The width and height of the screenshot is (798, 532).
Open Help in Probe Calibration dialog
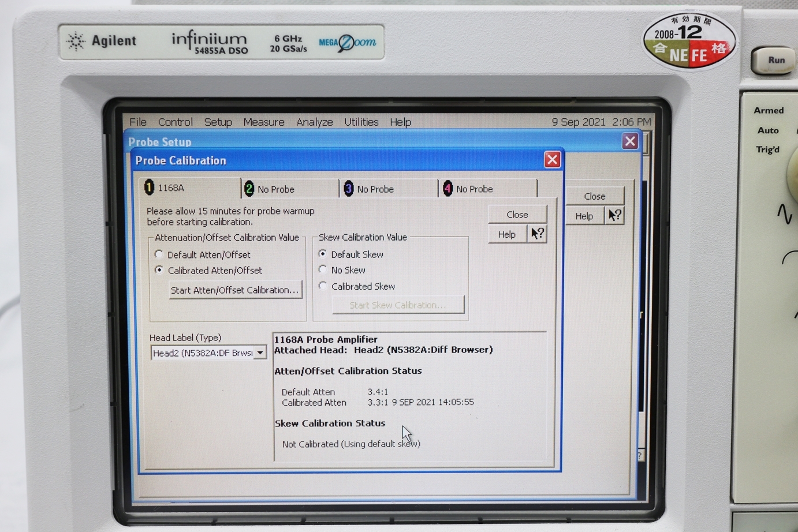pos(507,234)
